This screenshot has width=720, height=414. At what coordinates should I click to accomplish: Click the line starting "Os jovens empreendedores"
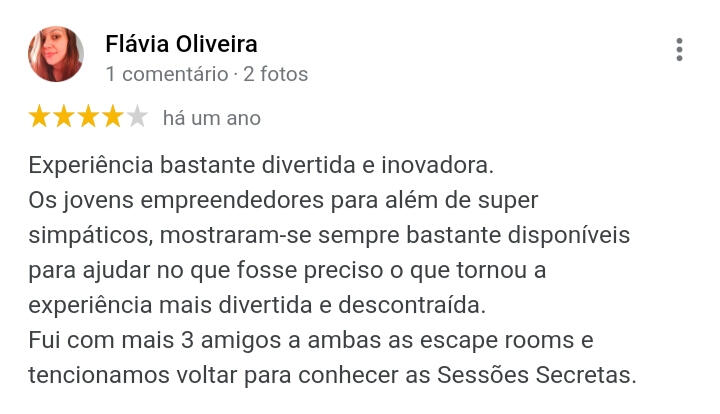pos(283,200)
